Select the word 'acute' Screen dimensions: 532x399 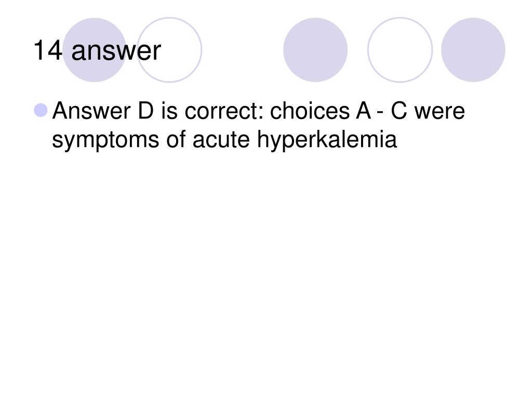pos(221,140)
